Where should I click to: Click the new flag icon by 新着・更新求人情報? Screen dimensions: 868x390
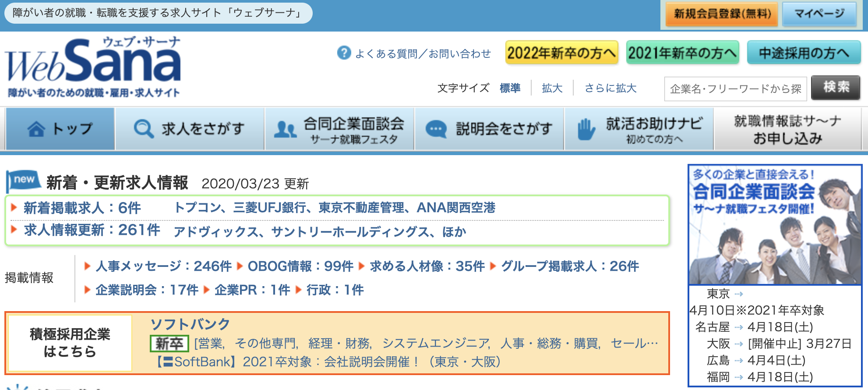point(23,181)
